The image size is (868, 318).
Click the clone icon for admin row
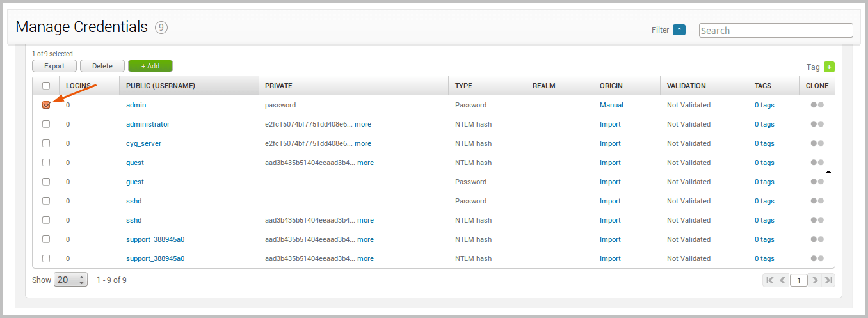(x=817, y=105)
